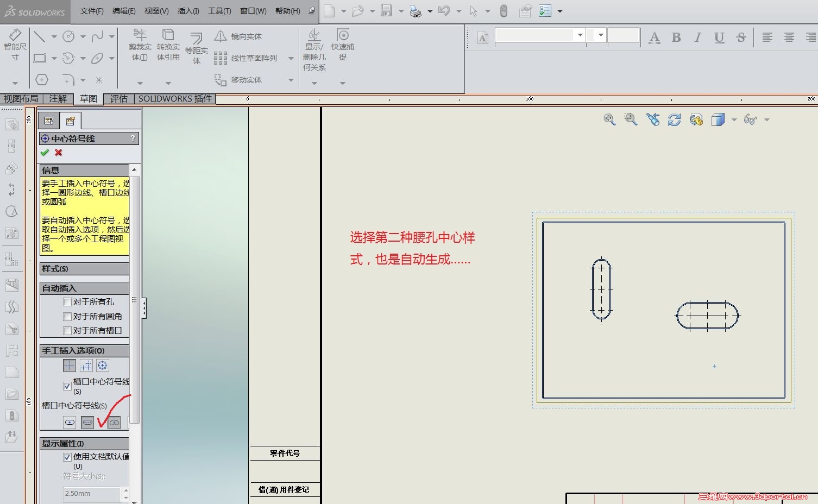Switch to the 评估 tab
818x504 pixels.
pyautogui.click(x=119, y=98)
